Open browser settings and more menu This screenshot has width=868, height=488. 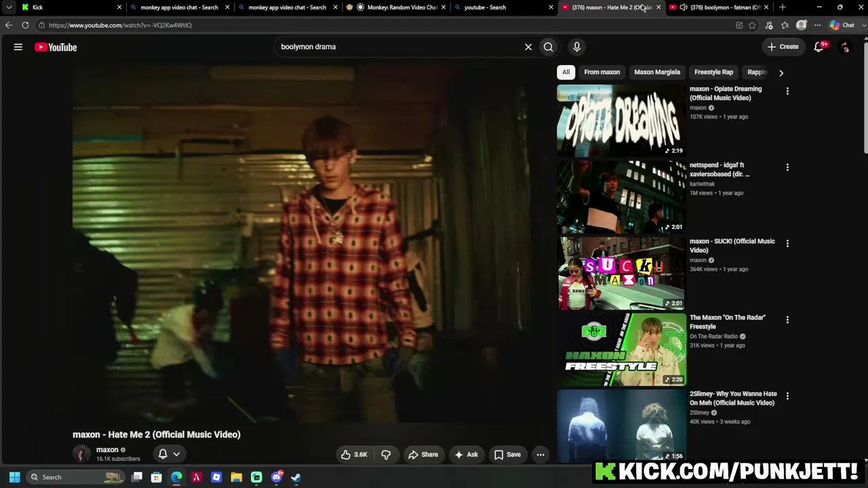[817, 25]
